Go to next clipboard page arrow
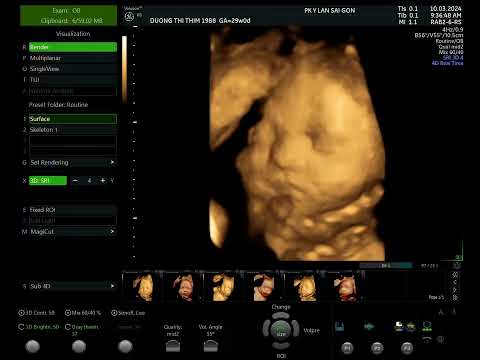 [x=455, y=290]
